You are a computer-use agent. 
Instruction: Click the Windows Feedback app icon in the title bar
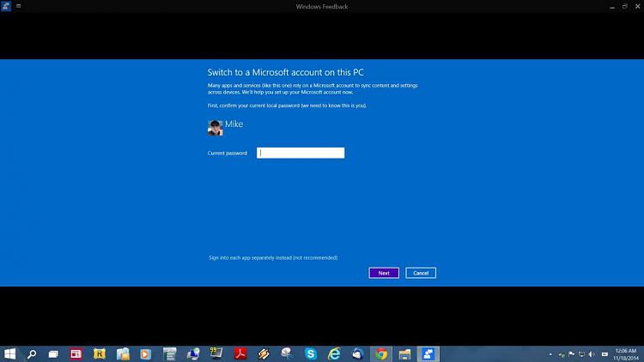coord(6,6)
